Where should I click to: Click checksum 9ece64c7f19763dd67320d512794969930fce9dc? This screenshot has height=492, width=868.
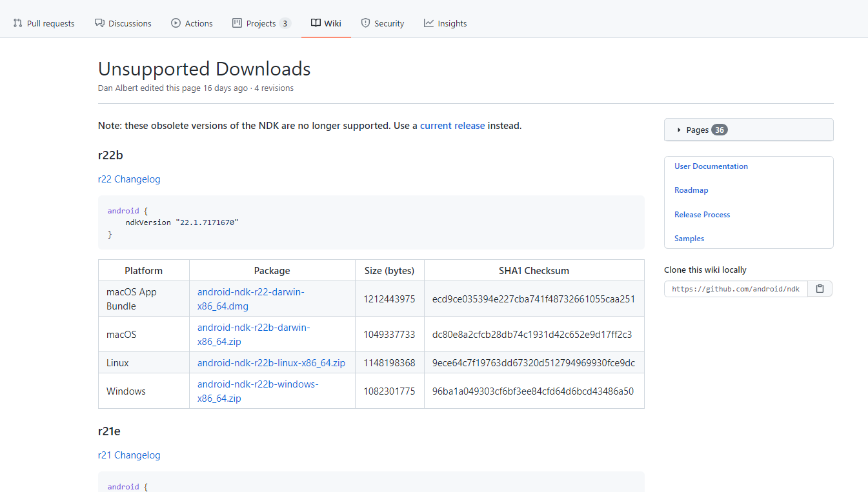tap(534, 363)
